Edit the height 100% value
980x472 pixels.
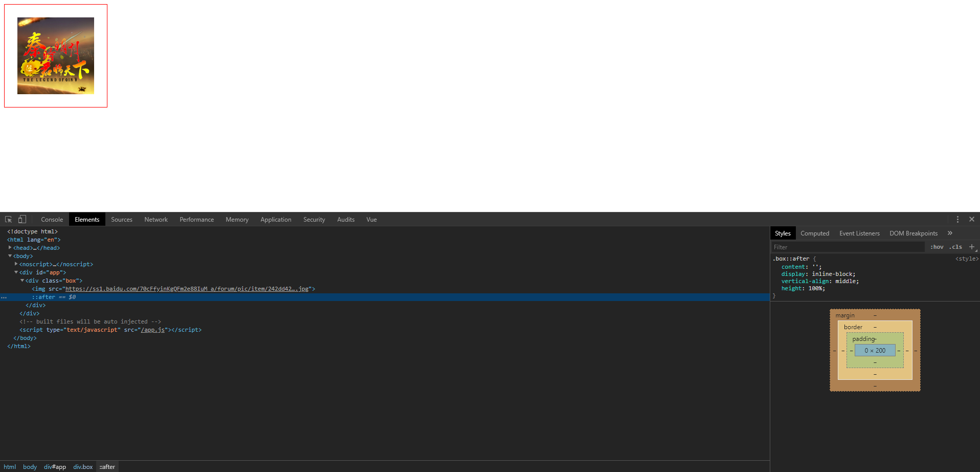click(815, 288)
